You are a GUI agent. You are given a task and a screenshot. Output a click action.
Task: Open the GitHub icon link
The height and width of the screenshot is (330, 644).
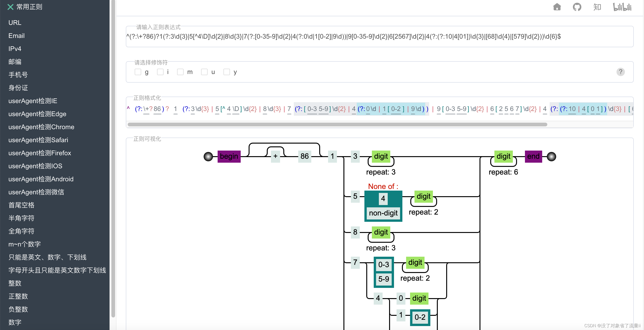pos(577,7)
